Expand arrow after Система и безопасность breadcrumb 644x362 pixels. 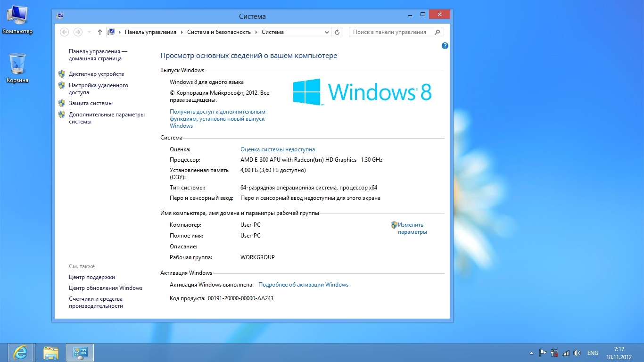[x=256, y=32]
